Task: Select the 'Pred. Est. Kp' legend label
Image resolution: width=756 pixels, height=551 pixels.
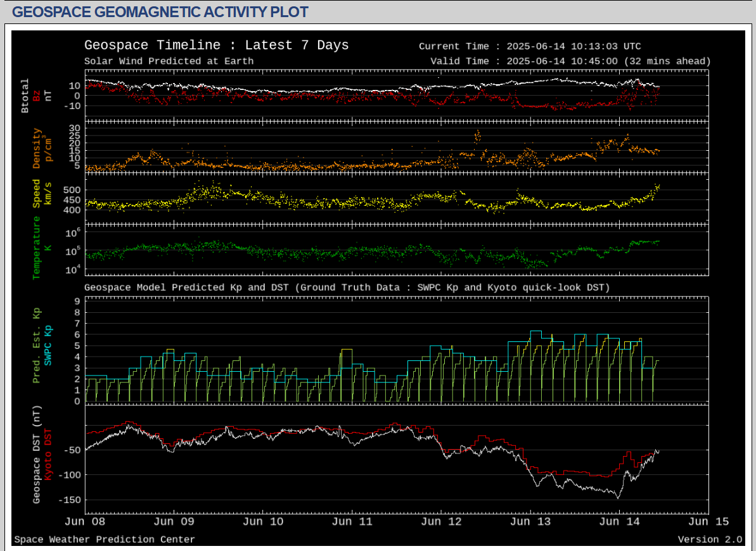Action: click(x=37, y=345)
